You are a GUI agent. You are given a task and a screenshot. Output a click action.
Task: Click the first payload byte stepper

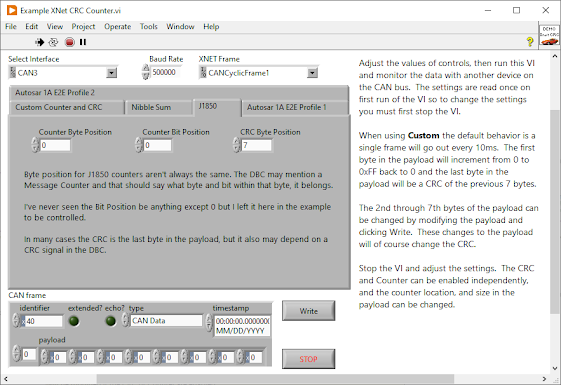[x=44, y=357]
